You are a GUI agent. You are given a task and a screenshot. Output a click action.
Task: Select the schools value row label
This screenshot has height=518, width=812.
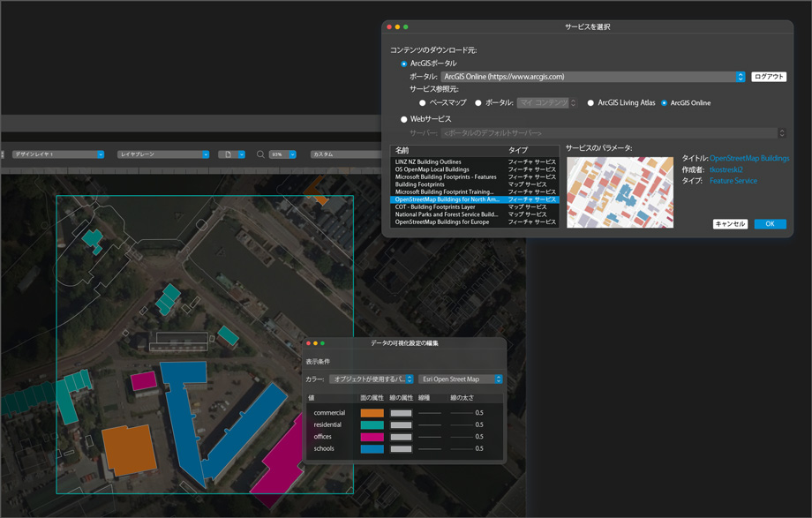pos(324,448)
